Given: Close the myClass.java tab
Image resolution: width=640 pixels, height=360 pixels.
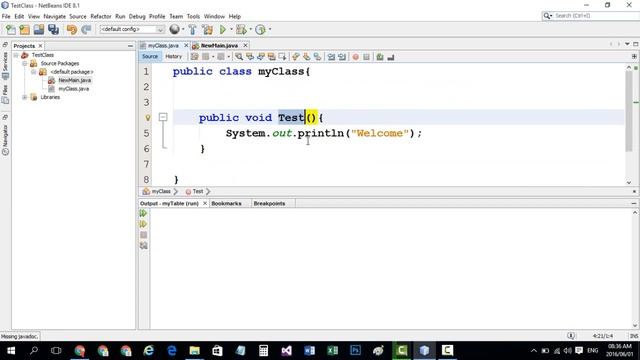Looking at the screenshot, I should (x=186, y=45).
